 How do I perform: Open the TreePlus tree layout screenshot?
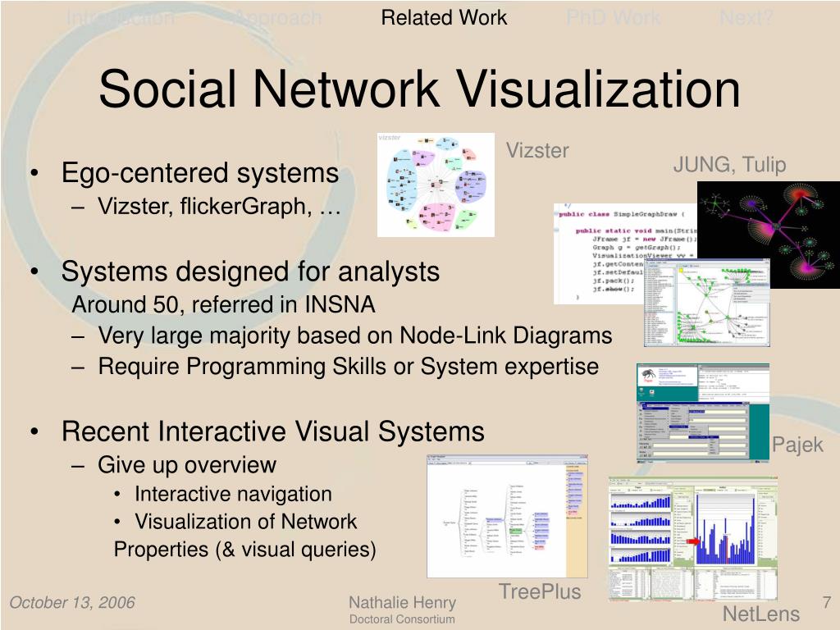tap(507, 517)
